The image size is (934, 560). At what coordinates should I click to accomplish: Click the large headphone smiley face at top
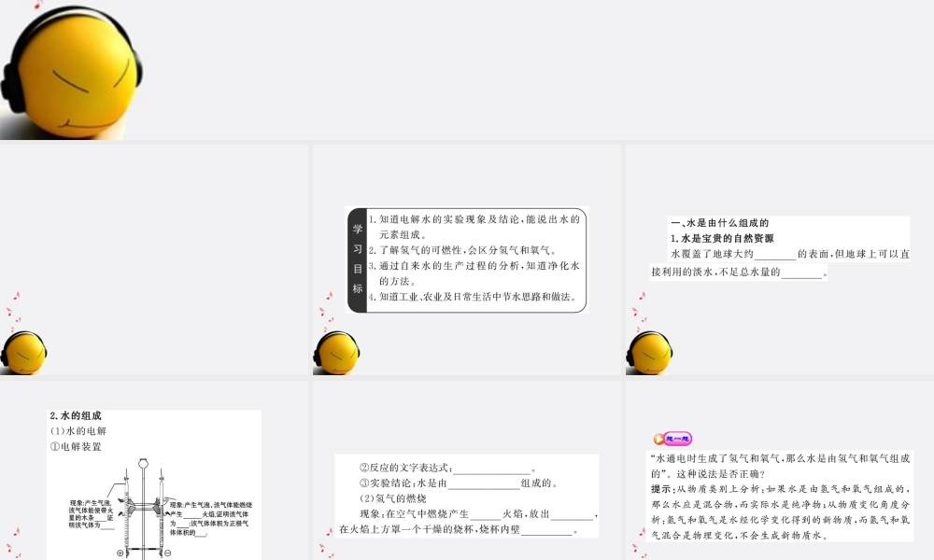tap(70, 67)
